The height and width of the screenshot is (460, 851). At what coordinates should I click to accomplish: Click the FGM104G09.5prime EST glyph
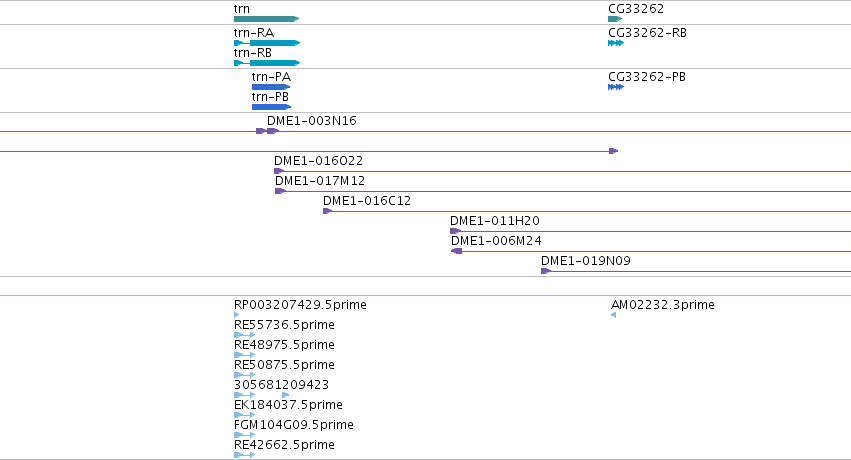click(x=244, y=435)
